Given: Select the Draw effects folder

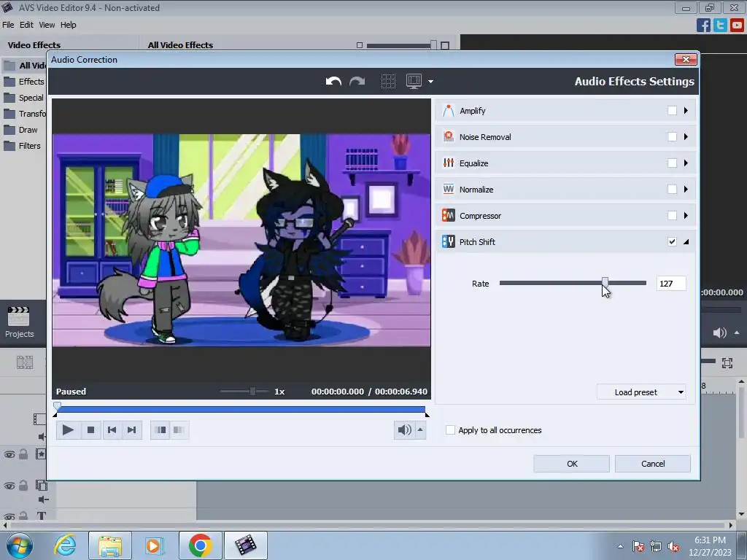Looking at the screenshot, I should coord(21,130).
